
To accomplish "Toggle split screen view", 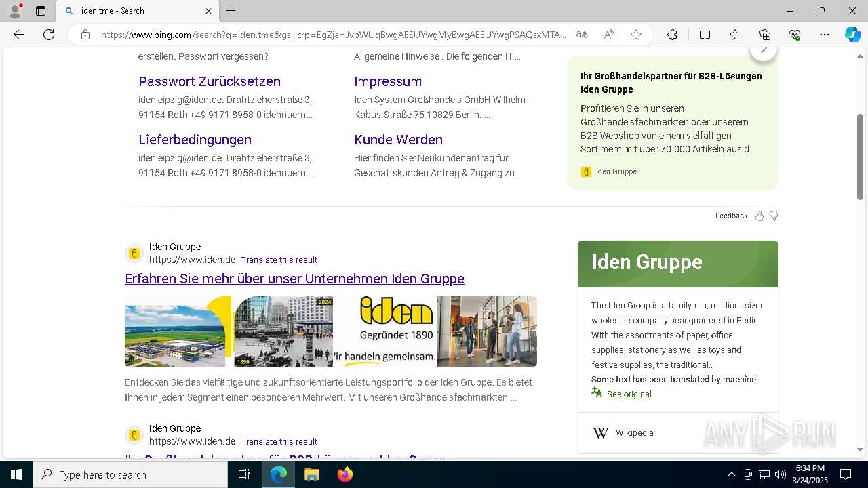I will pos(705,35).
